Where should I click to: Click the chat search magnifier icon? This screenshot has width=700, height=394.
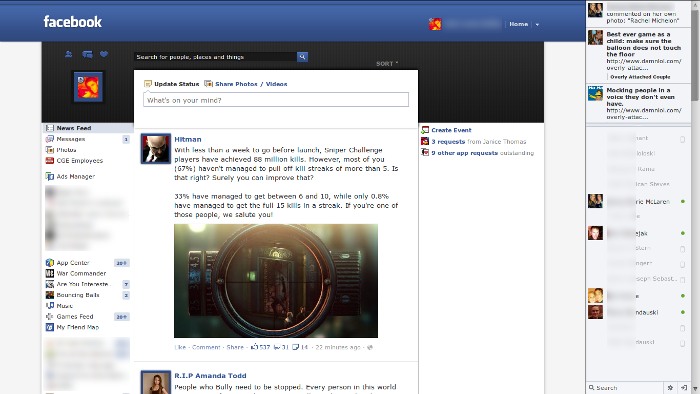(592, 388)
